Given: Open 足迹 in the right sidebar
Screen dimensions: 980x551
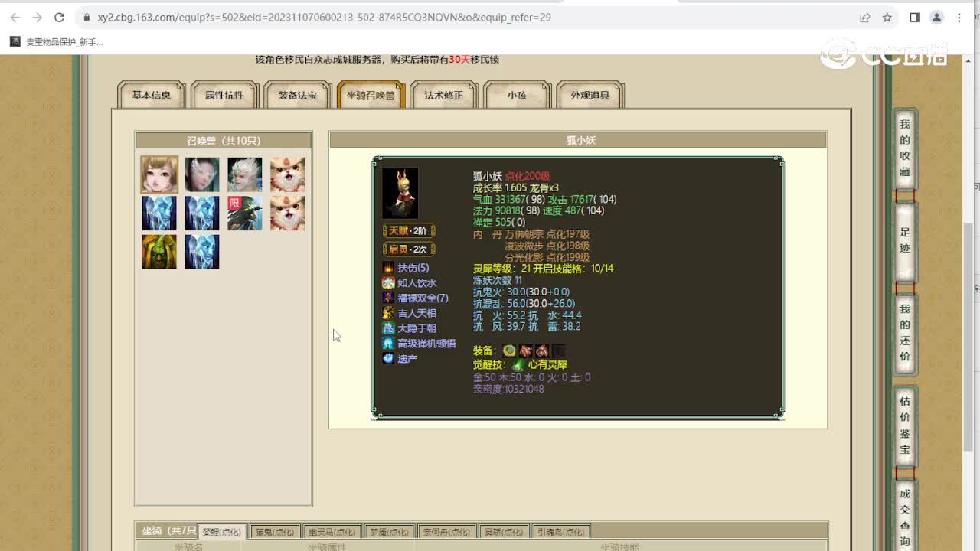Looking at the screenshot, I should (905, 240).
